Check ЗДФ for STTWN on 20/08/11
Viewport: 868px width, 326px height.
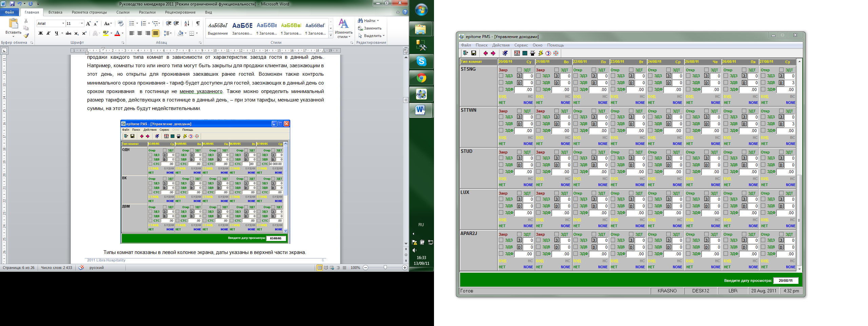coord(501,130)
